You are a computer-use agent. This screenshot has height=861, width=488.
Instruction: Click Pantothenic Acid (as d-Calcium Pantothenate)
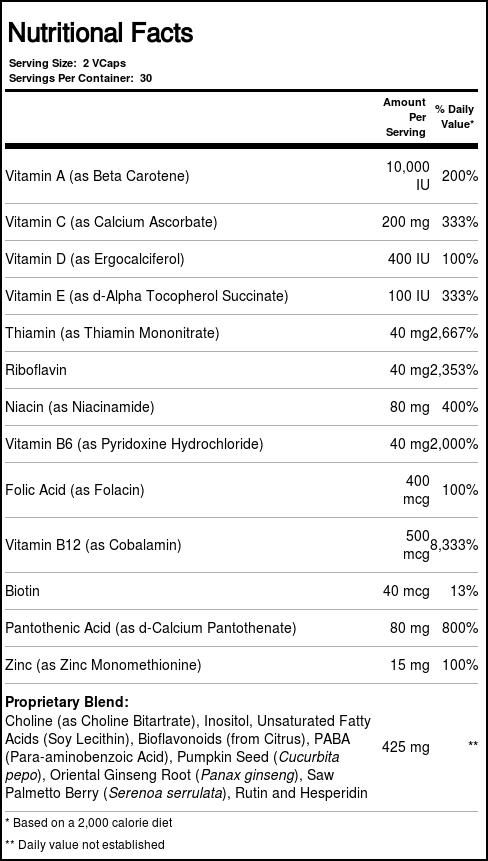(x=150, y=628)
